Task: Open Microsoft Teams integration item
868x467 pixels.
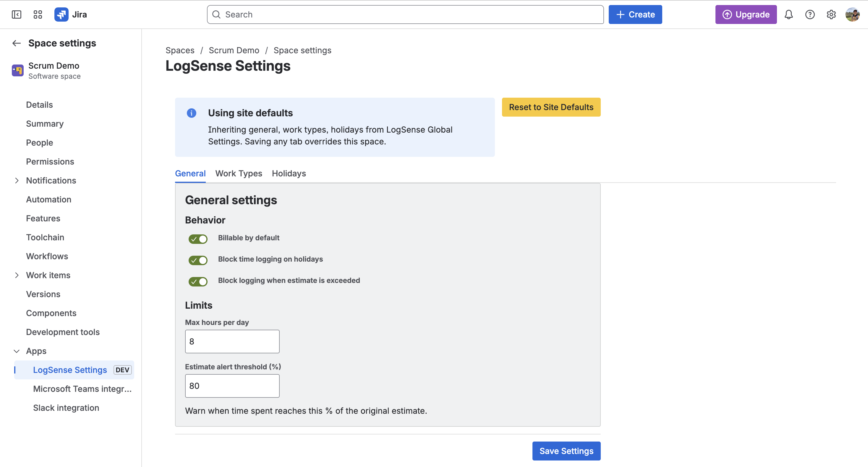Action: click(82, 389)
